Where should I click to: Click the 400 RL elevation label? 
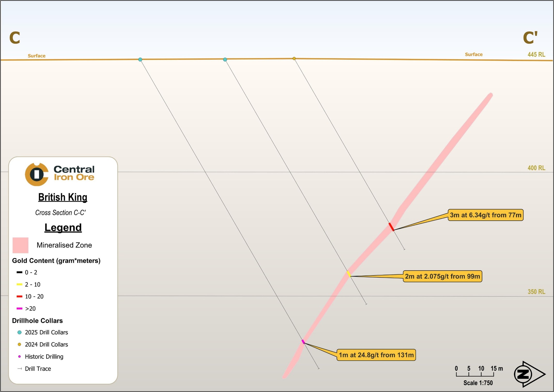click(x=536, y=168)
